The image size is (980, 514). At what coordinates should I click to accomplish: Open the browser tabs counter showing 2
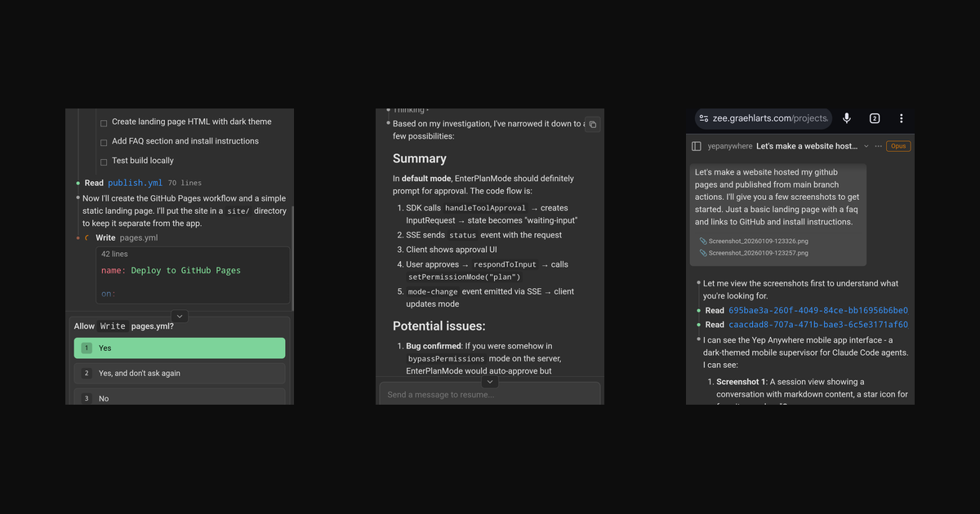875,118
